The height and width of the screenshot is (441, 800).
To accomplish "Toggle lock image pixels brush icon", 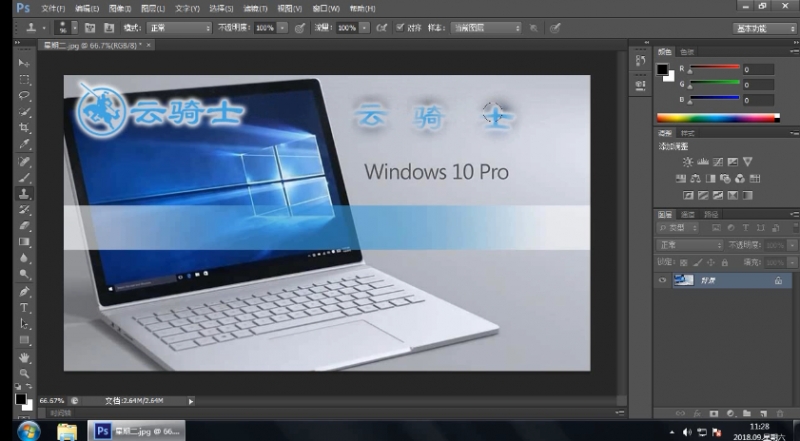I will [697, 262].
